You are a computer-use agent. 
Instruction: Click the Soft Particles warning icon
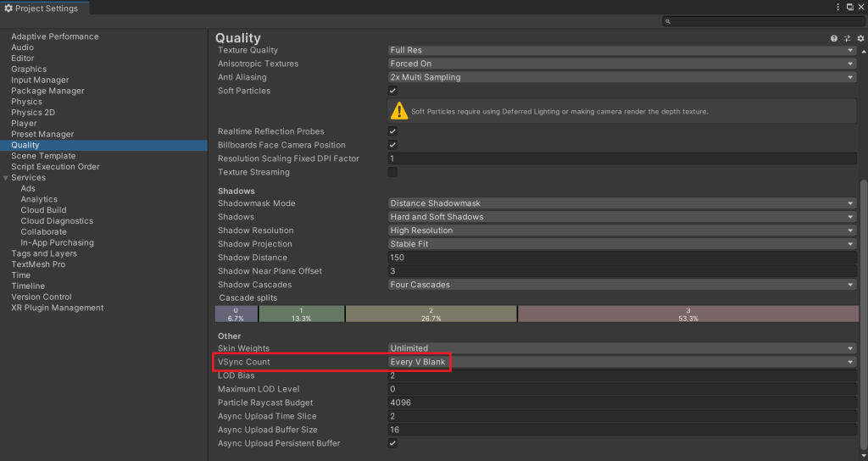coord(398,111)
